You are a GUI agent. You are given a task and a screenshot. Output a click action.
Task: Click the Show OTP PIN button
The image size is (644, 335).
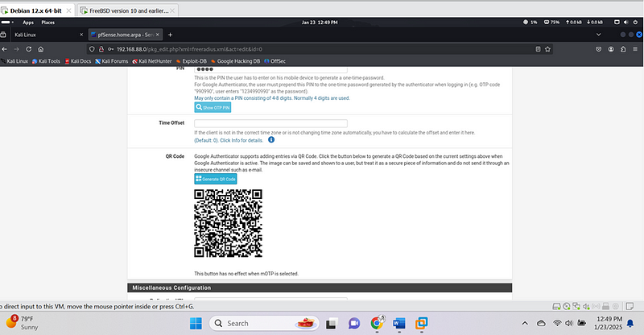(213, 107)
